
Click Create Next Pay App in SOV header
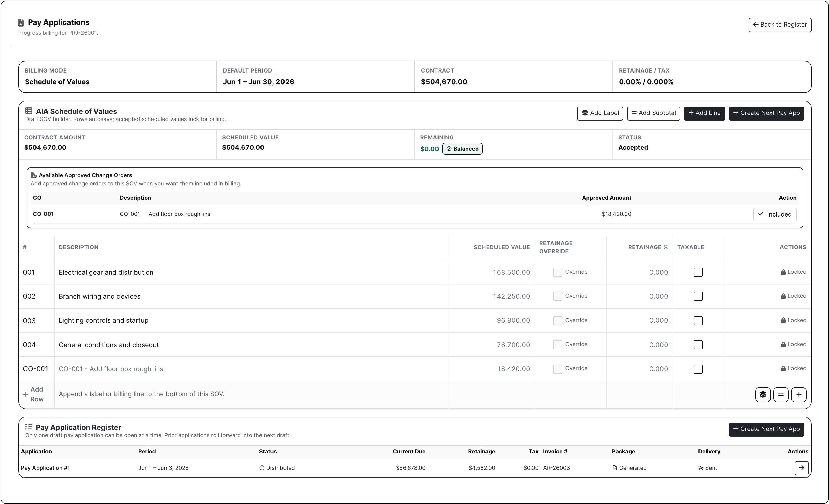(x=766, y=113)
